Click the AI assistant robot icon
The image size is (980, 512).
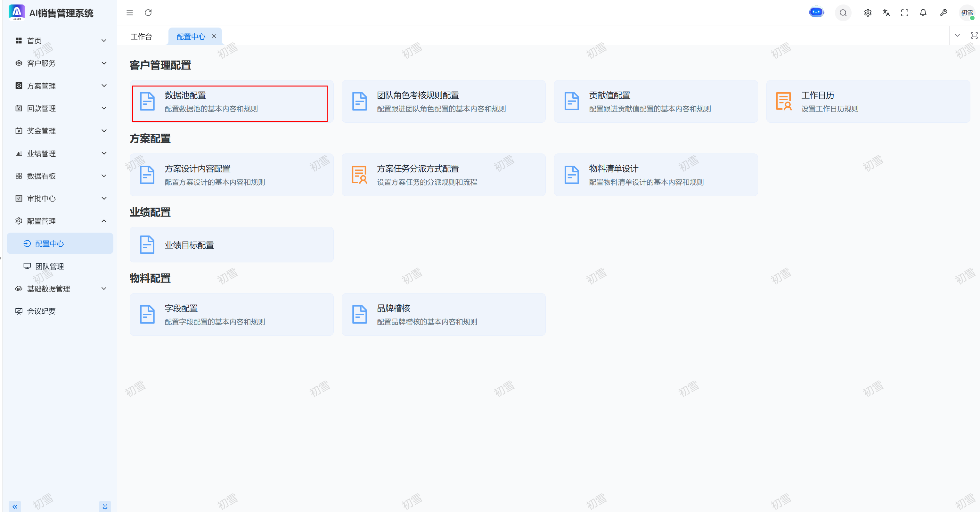point(816,12)
